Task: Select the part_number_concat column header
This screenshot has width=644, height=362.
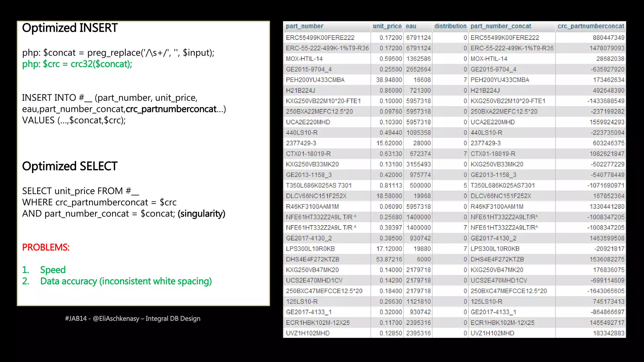Action: tap(501, 26)
